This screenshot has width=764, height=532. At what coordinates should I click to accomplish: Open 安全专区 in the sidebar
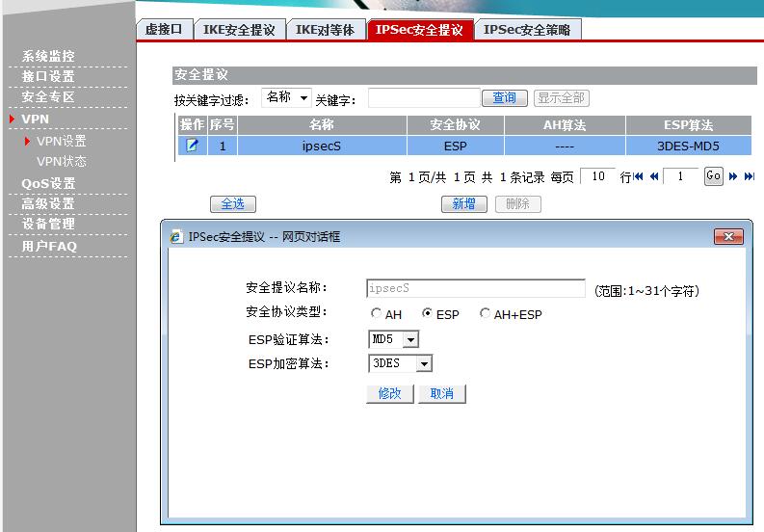click(48, 96)
